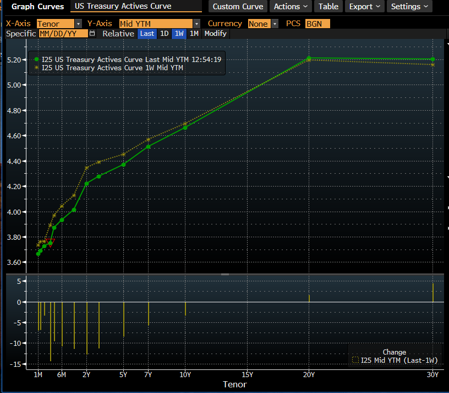Viewport: 449px width, 393px height.
Task: Toggle the 1W relative curve
Action: (x=179, y=34)
